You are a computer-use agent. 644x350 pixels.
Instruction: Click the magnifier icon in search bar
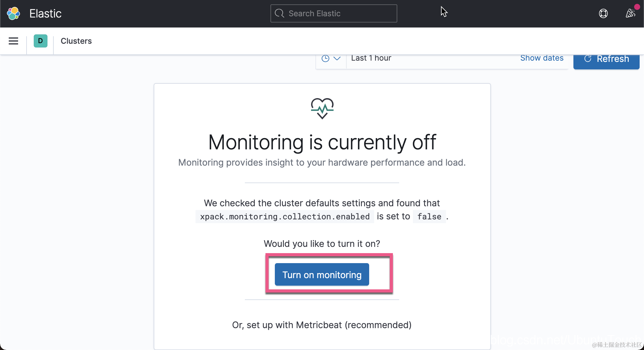click(279, 13)
